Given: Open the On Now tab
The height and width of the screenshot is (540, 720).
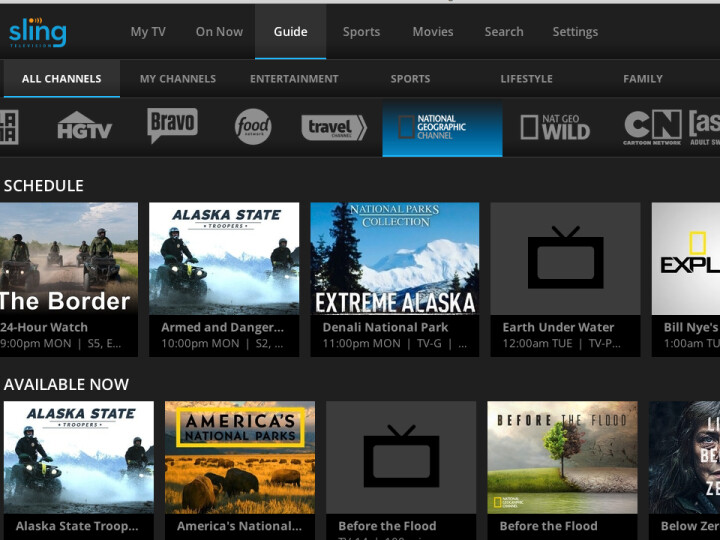Looking at the screenshot, I should point(219,32).
